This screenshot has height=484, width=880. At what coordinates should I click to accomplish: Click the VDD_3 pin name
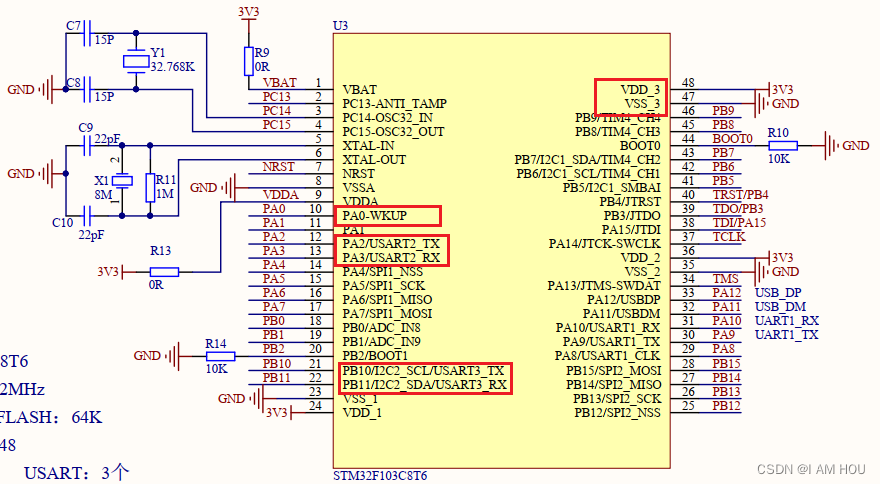[640, 90]
